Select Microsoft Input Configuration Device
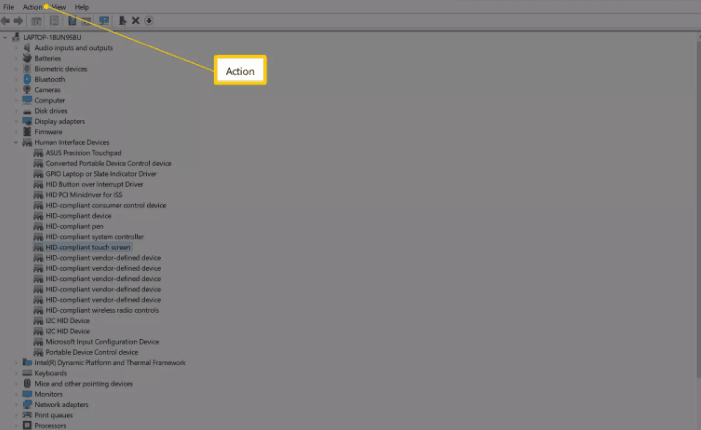The image size is (701, 430). (102, 341)
